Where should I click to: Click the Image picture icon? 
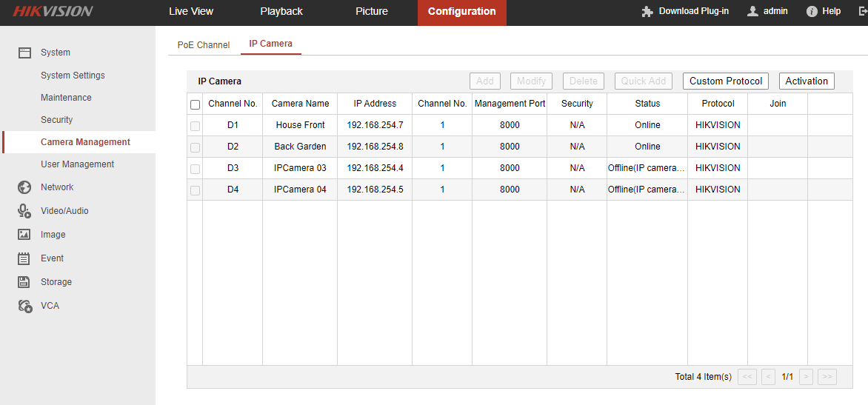pyautogui.click(x=24, y=235)
